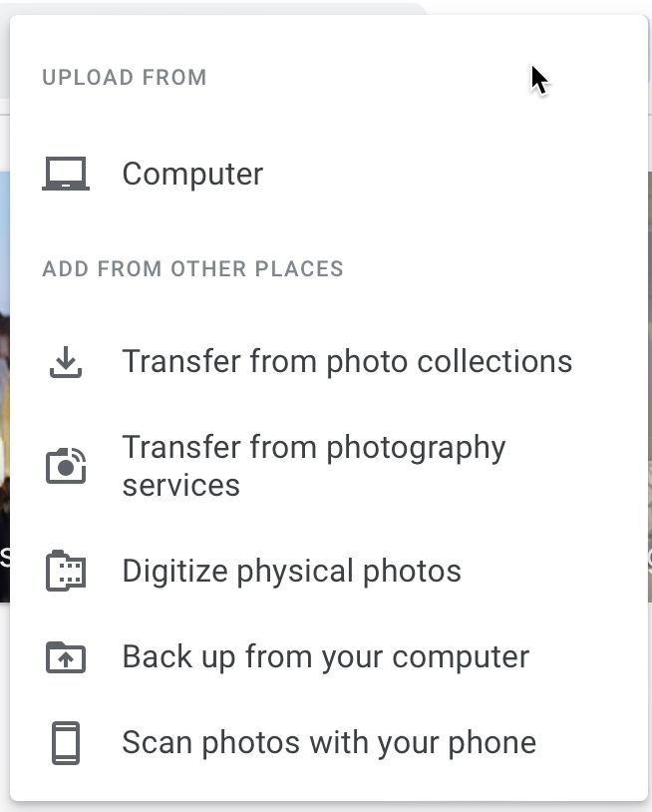
Task: Click the UPLOAD FROM section heading
Action: 125,77
